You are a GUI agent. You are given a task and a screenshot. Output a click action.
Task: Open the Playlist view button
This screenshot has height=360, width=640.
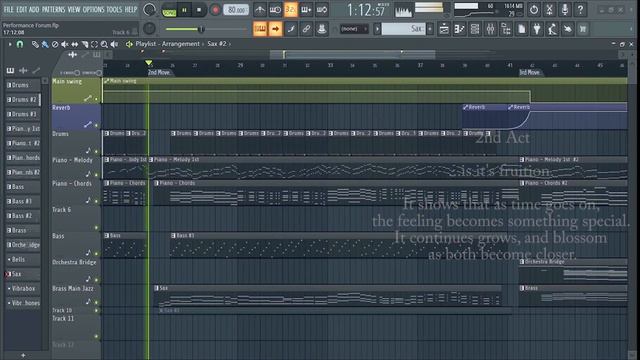click(x=444, y=29)
